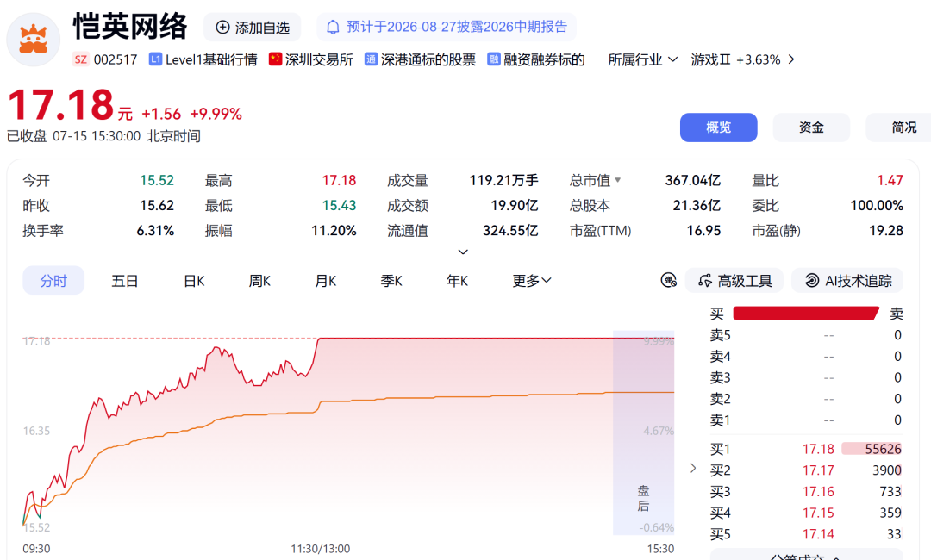Open AI技术追踪 tracking

pyautogui.click(x=847, y=281)
